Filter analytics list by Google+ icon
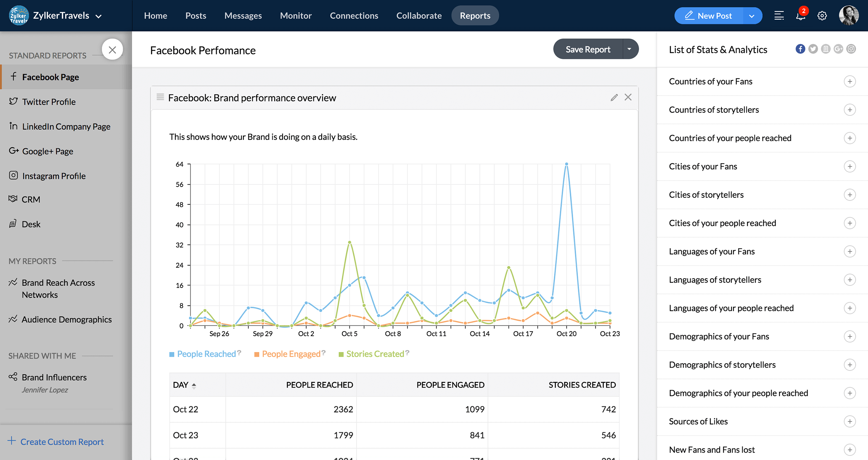Viewport: 868px width, 460px height. point(838,49)
